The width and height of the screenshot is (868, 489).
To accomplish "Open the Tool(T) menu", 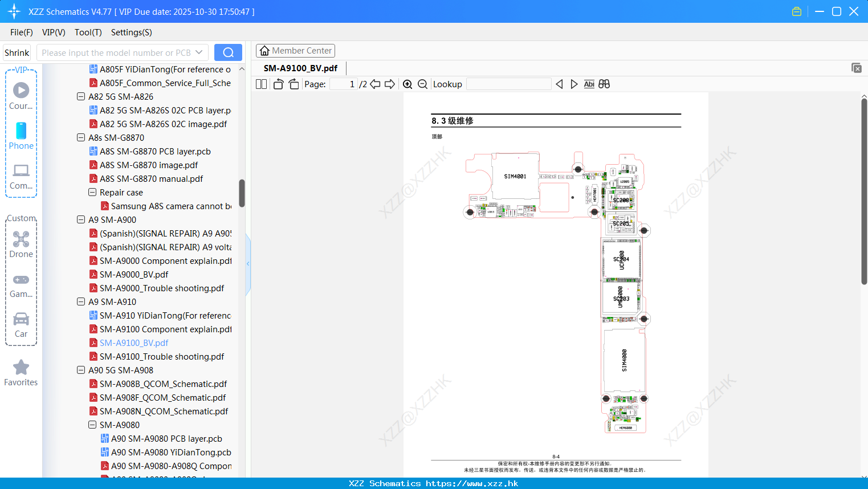I will click(88, 32).
